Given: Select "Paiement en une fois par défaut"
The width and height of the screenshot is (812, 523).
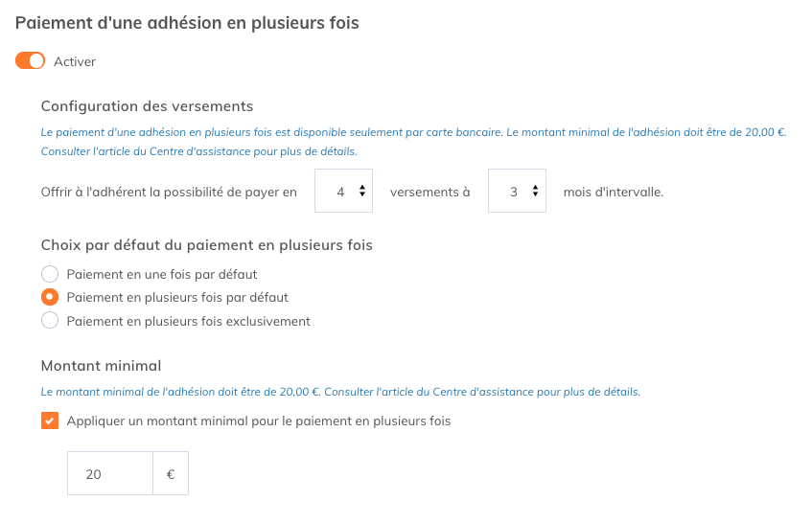Looking at the screenshot, I should click(50, 274).
